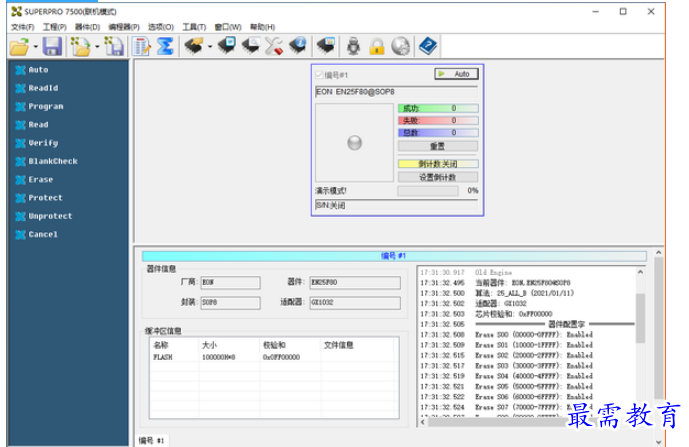The width and height of the screenshot is (689, 447).
Task: Click the gray robot icon in toolbar
Action: click(353, 46)
